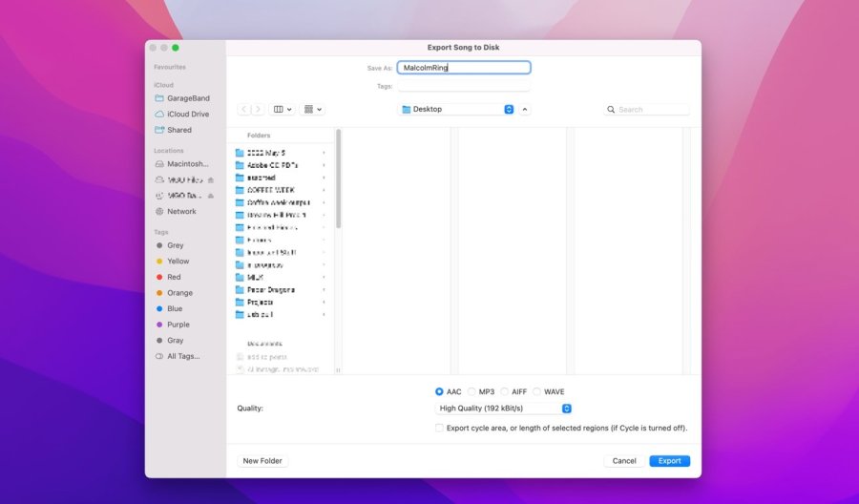Click the Save As filename field
859x504 pixels.
[x=464, y=68]
